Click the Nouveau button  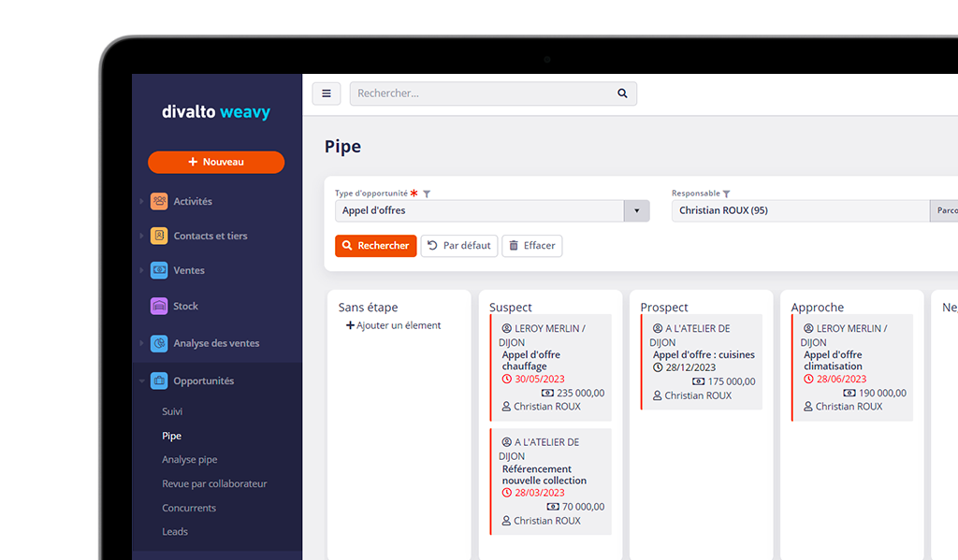point(216,163)
